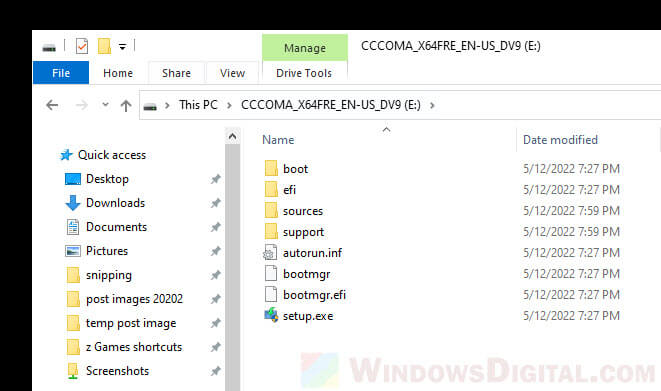The height and width of the screenshot is (391, 661).
Task: Open post images 20202 folder
Action: point(134,299)
